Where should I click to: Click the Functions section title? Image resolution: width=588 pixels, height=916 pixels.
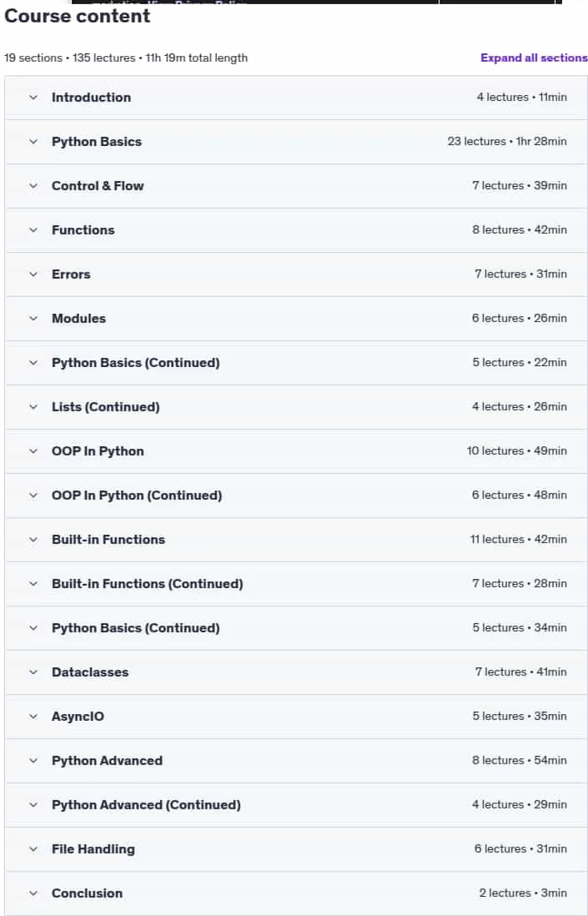pyautogui.click(x=83, y=230)
